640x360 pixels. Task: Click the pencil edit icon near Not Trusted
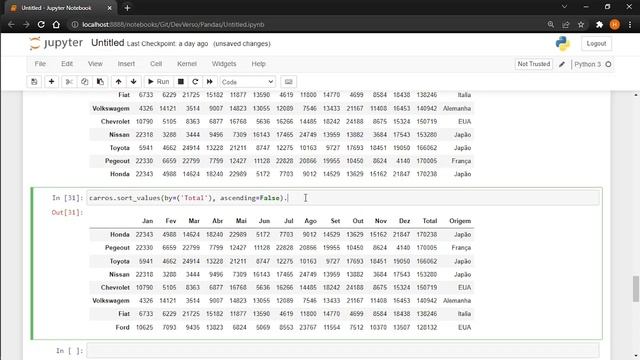pos(562,64)
